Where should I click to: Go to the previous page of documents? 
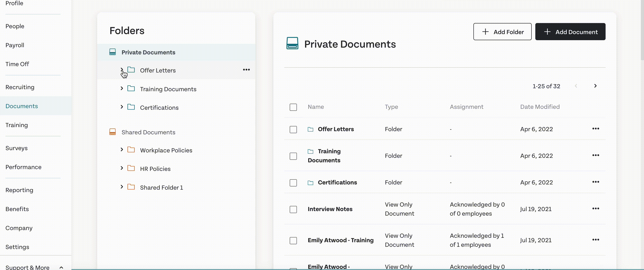(x=576, y=86)
